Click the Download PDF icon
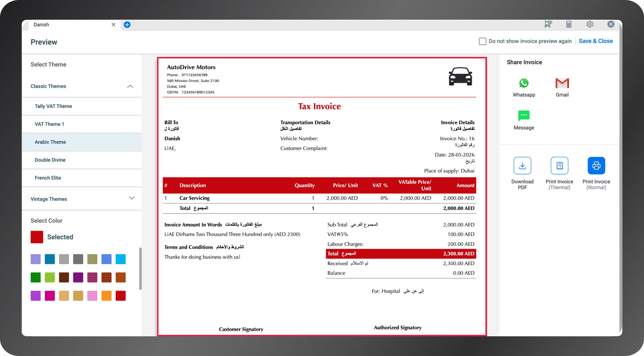Screen dimensions: 644x356 click(522, 166)
